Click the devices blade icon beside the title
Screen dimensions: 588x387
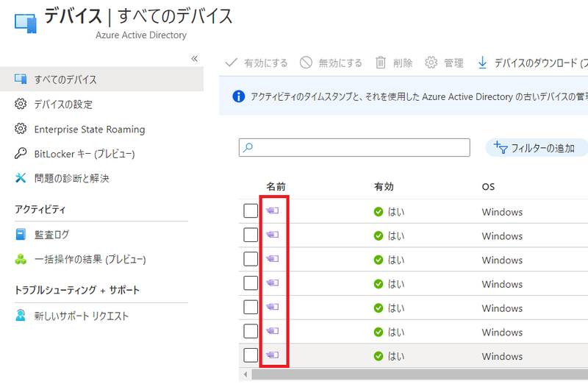coord(26,24)
